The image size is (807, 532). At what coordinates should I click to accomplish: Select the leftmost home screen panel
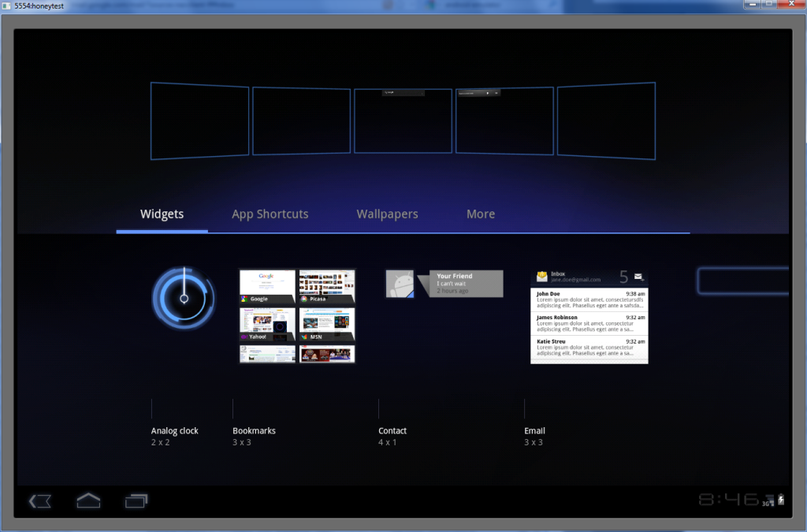point(199,120)
